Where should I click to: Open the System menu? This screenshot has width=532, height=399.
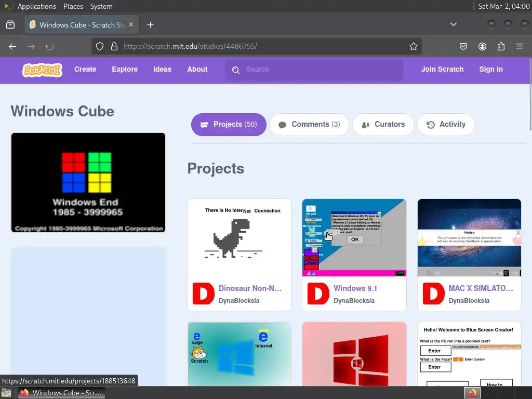coord(101,6)
